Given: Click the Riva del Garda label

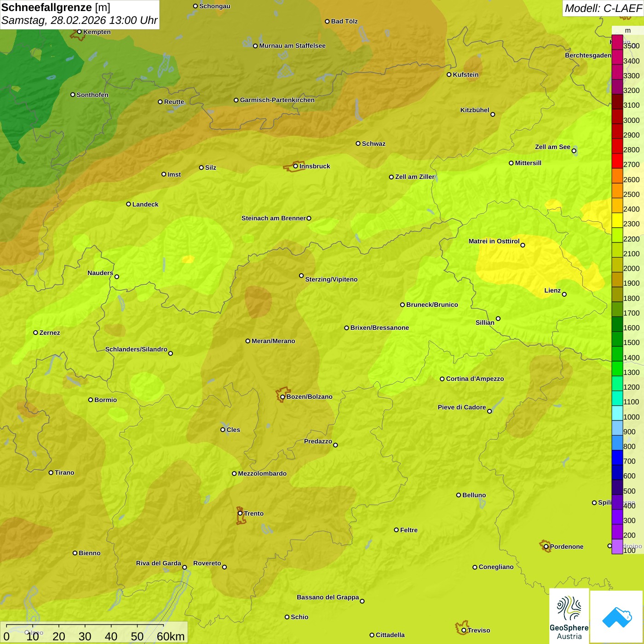Looking at the screenshot, I should 159,563.
